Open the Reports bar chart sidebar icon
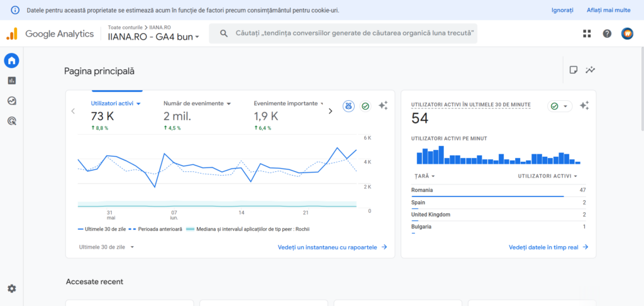The width and height of the screenshot is (644, 306). pos(11,81)
